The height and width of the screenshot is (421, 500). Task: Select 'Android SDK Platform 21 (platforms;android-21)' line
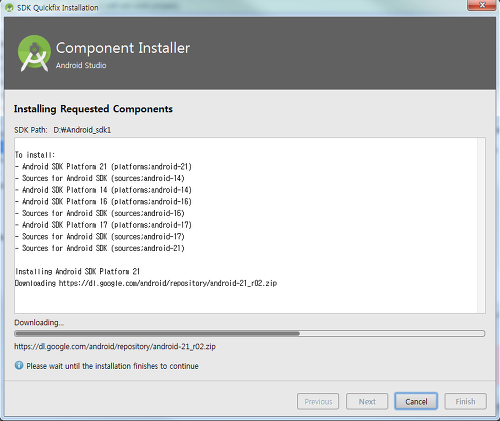point(103,167)
